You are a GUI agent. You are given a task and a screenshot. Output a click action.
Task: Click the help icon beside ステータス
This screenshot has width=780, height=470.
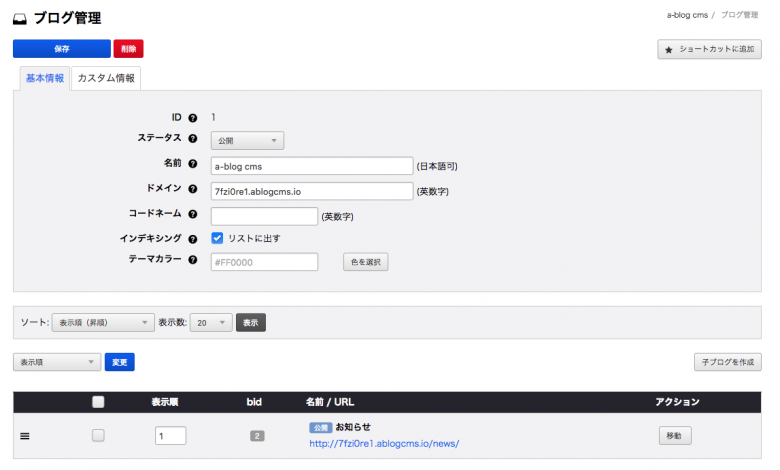193,141
